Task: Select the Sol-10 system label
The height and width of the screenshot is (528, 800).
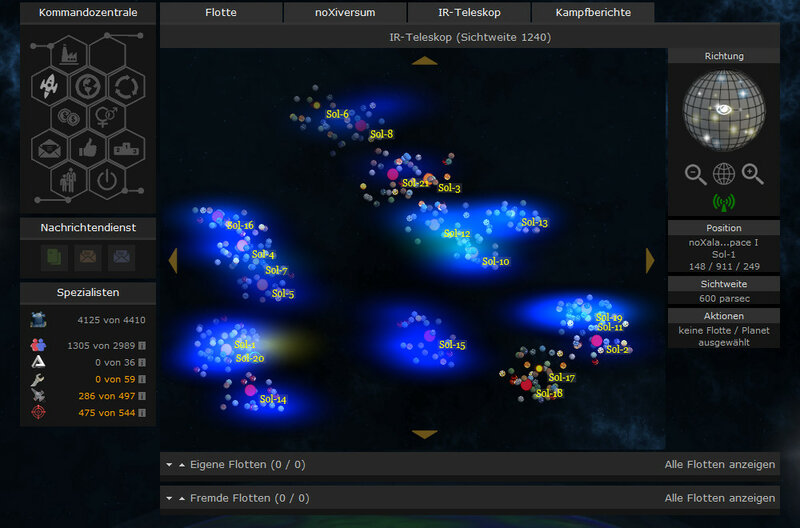Action: click(495, 262)
